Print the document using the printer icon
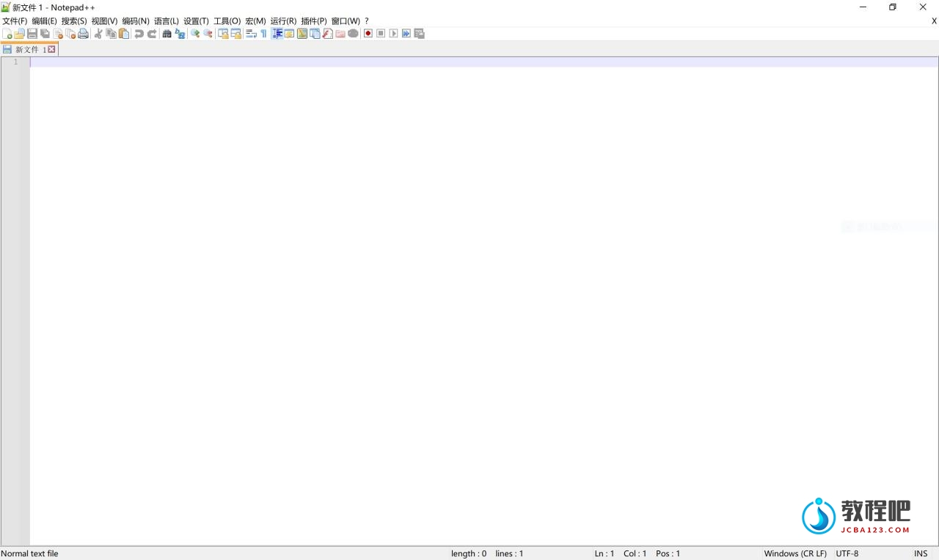The image size is (939, 560). pyautogui.click(x=83, y=34)
